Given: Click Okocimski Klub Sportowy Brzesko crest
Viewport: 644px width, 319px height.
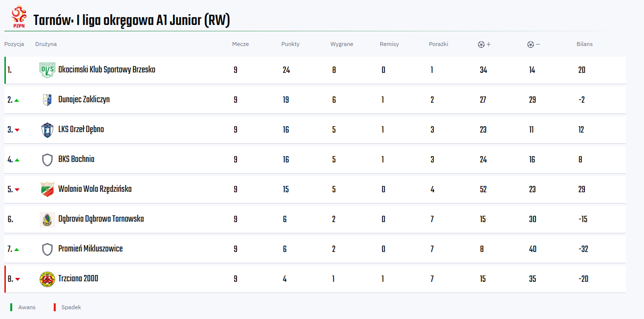Looking at the screenshot, I should click(x=47, y=70).
